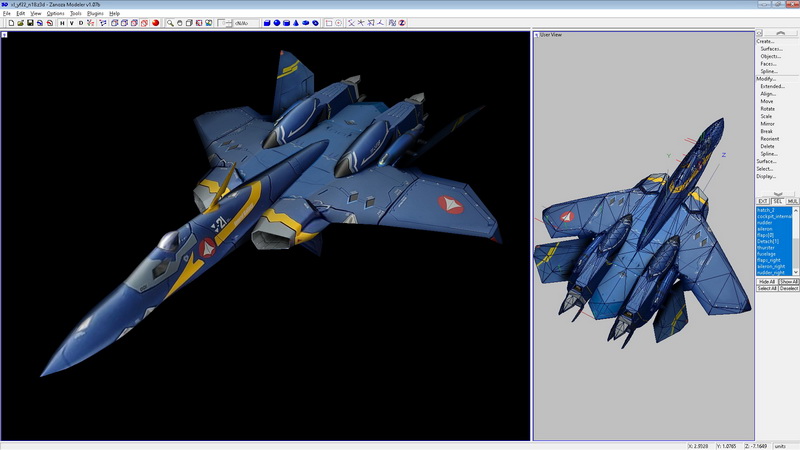Open the Plugins menu
Image resolution: width=800 pixels, height=450 pixels.
point(95,13)
